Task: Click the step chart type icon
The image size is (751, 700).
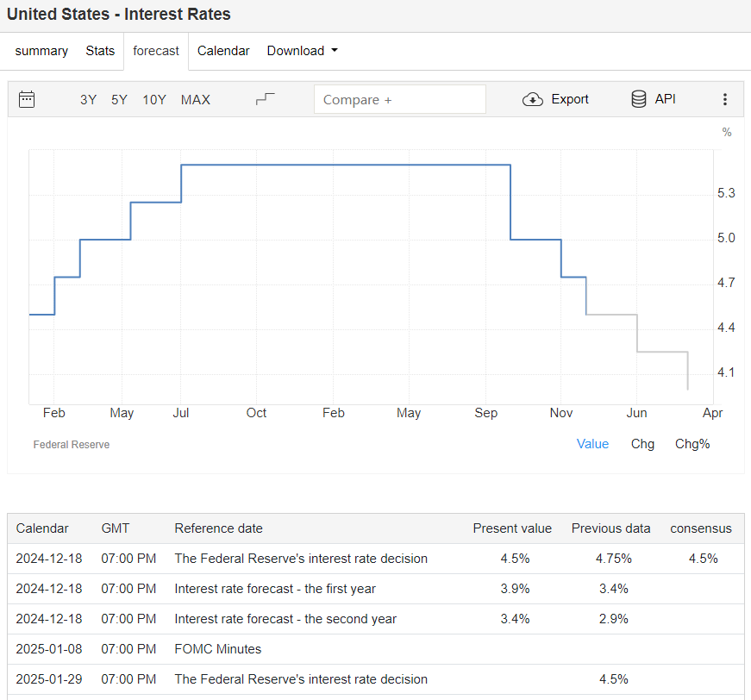Action: [266, 99]
